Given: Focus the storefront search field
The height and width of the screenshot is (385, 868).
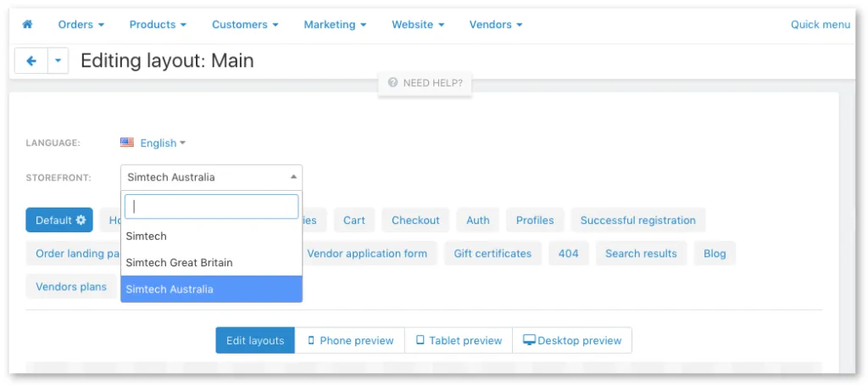Looking at the screenshot, I should click(211, 207).
